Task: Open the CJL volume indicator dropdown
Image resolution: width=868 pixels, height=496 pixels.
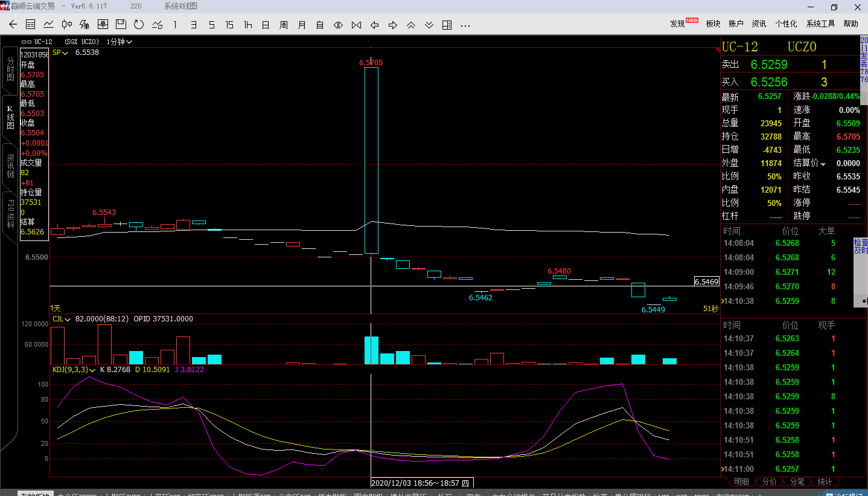Action: pyautogui.click(x=62, y=319)
